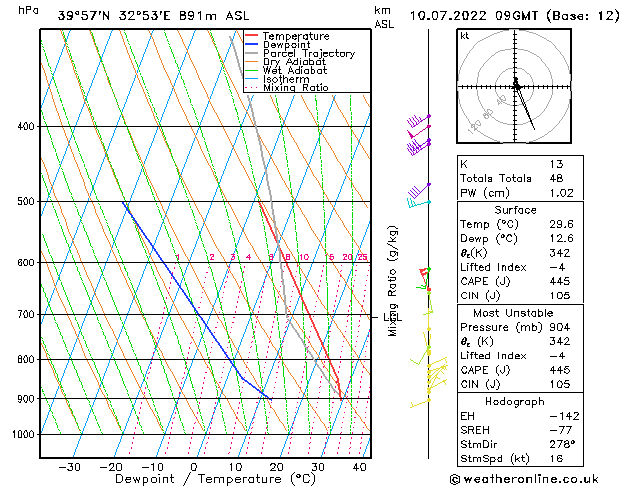Click the 700 hPa pressure axis label
629x486 pixels.
[26, 314]
